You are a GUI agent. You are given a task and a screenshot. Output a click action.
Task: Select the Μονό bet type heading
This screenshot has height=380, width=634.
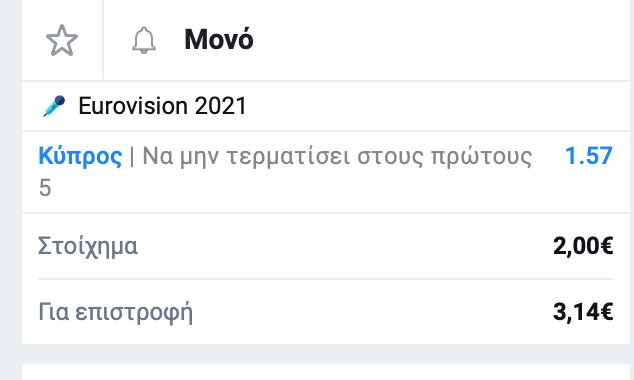click(x=219, y=40)
